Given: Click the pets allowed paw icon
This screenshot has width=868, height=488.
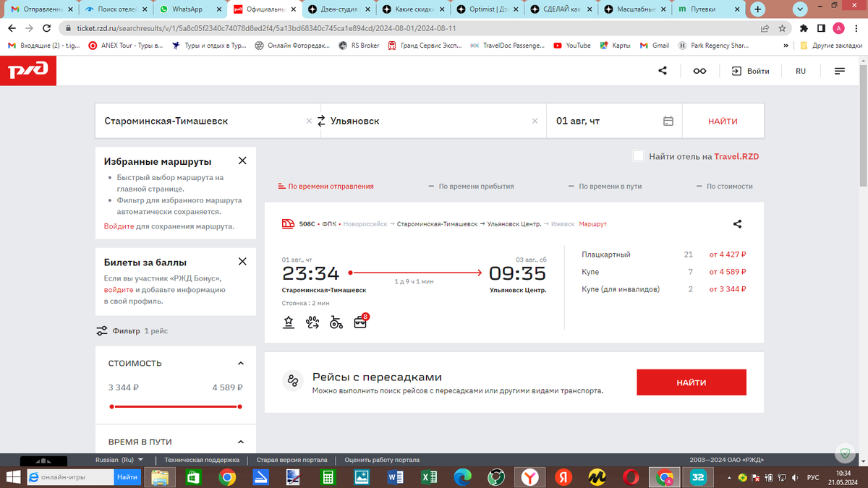Looking at the screenshot, I should tap(312, 322).
